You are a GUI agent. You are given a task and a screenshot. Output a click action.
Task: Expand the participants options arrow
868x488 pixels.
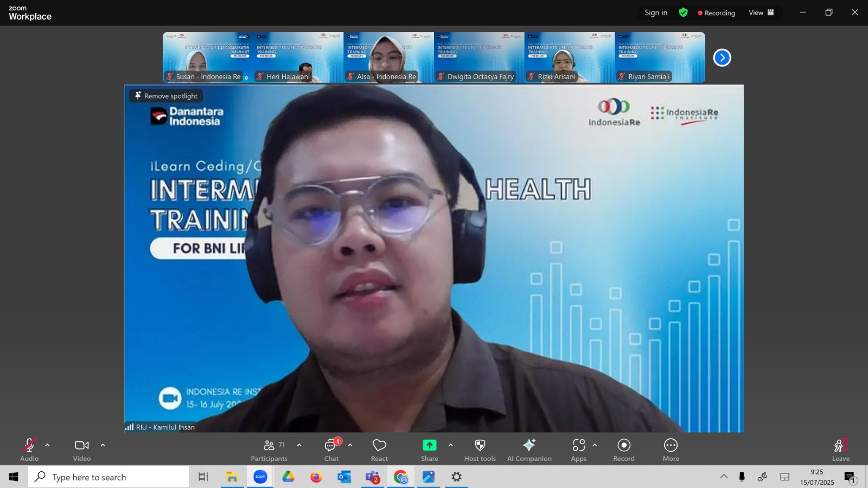[x=299, y=445]
